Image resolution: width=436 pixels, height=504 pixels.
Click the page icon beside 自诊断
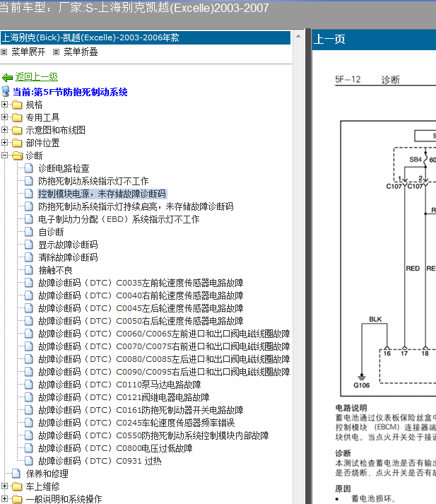29,232
